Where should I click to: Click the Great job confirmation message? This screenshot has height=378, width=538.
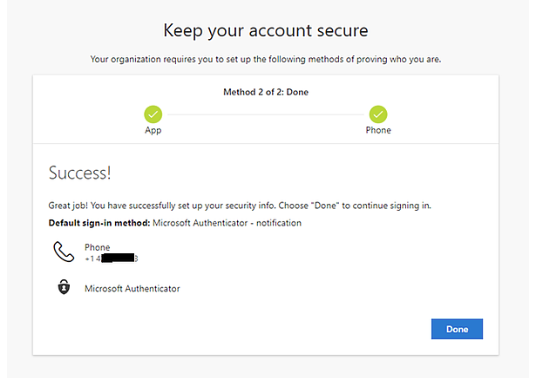coord(239,205)
